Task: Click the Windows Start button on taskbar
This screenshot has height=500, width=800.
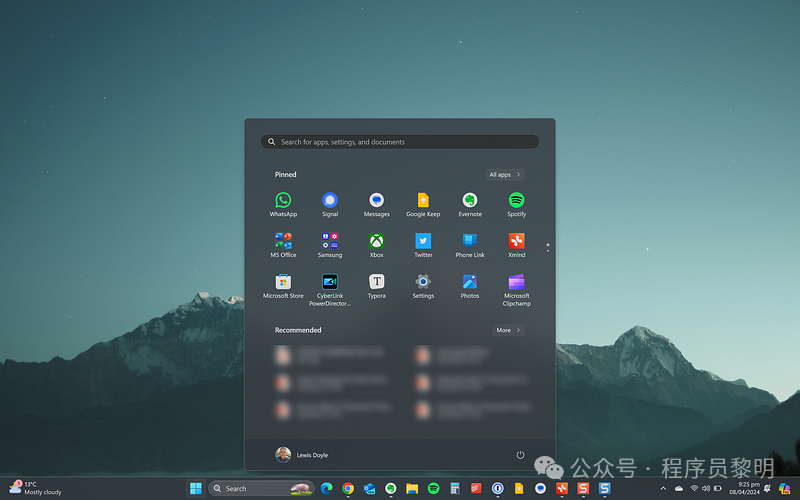Action: 196,488
